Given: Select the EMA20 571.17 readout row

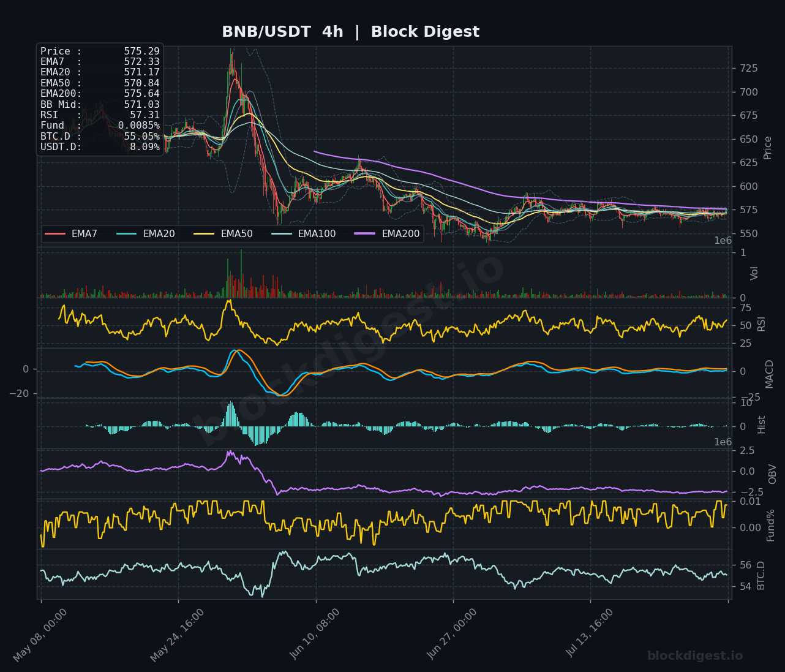Looking at the screenshot, I should coord(100,72).
